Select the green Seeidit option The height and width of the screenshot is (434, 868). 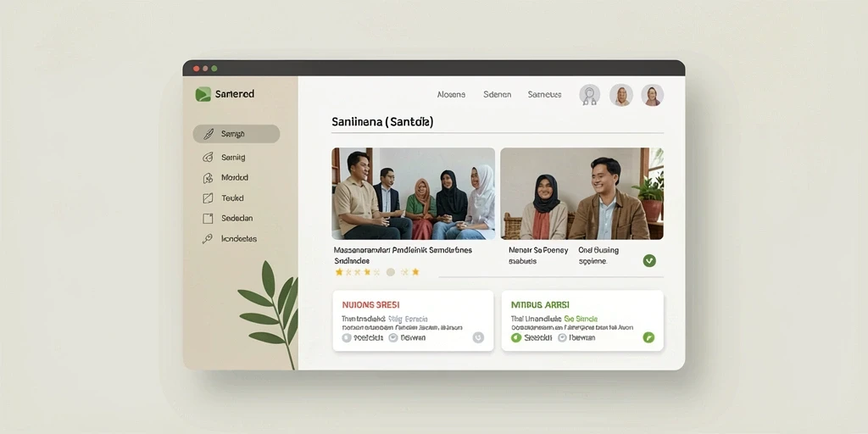(x=532, y=337)
